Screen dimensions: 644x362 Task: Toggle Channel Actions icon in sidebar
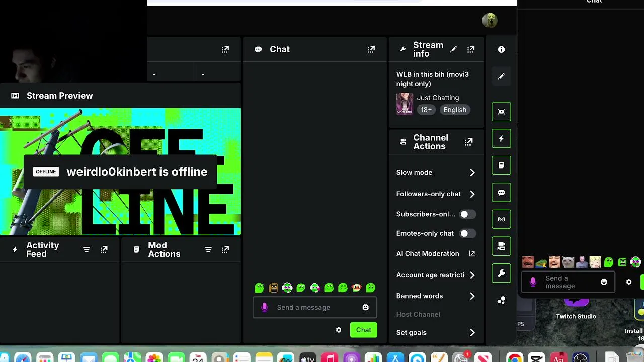tap(501, 246)
